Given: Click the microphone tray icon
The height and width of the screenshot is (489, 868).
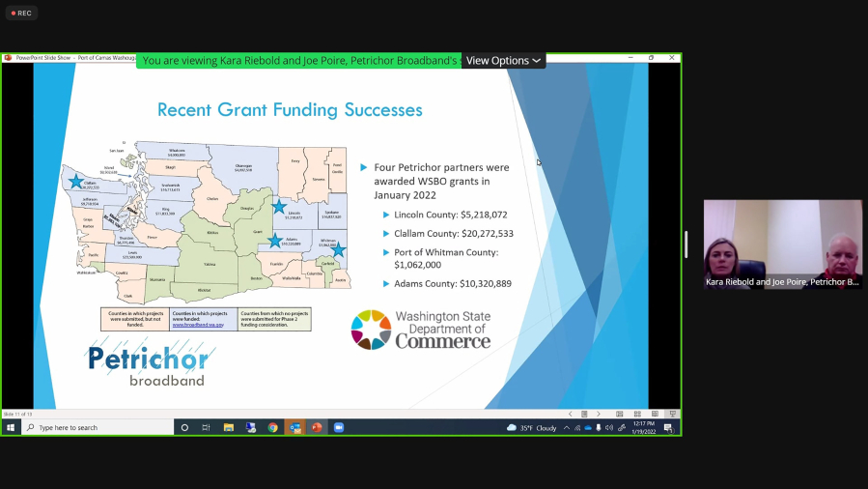Looking at the screenshot, I should click(x=599, y=427).
